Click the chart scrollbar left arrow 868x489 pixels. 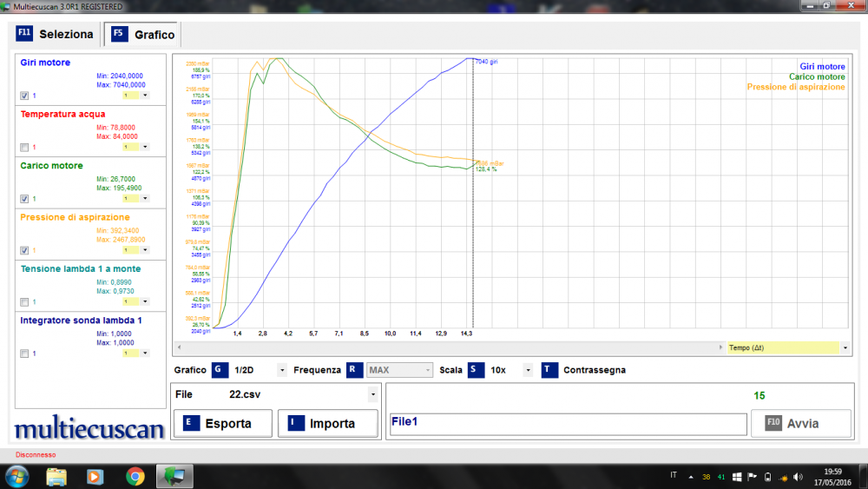tap(179, 347)
